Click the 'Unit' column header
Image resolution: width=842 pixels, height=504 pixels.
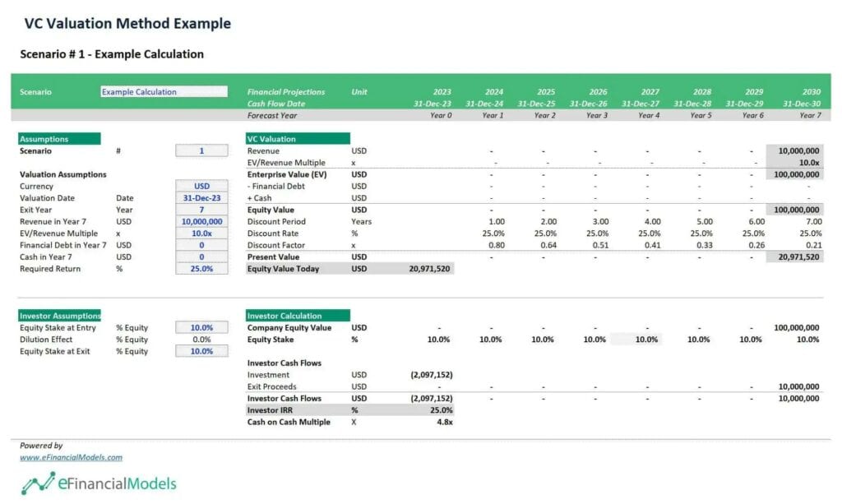(359, 92)
